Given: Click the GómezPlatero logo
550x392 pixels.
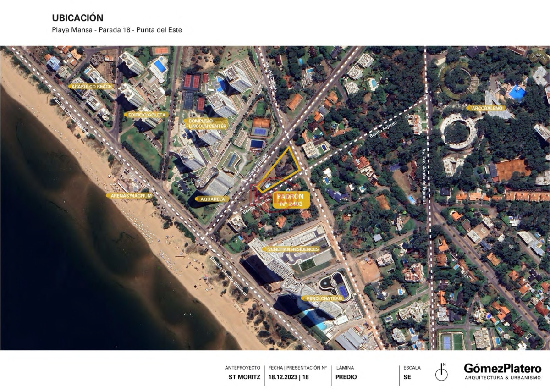Looking at the screenshot, I should (x=502, y=368).
